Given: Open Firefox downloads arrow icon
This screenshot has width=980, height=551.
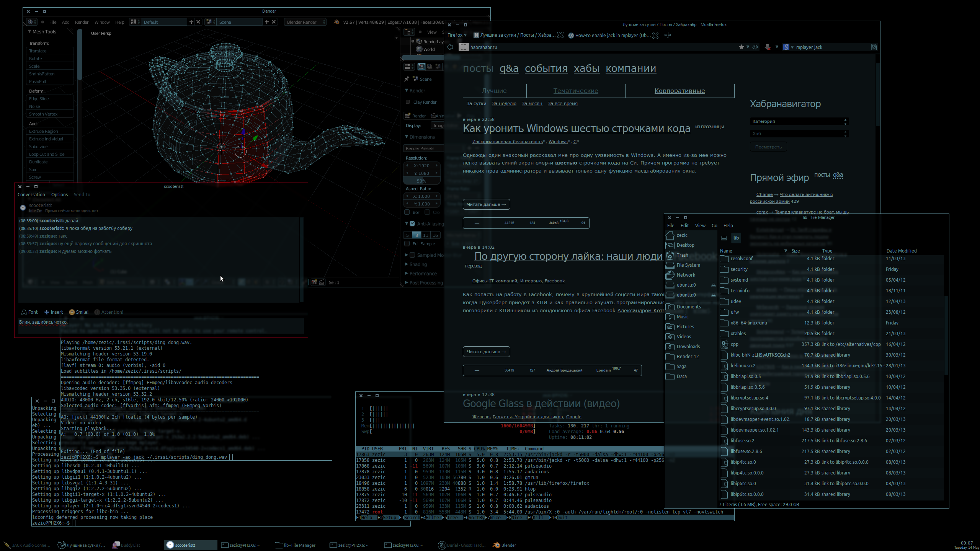Looking at the screenshot, I should [x=768, y=47].
